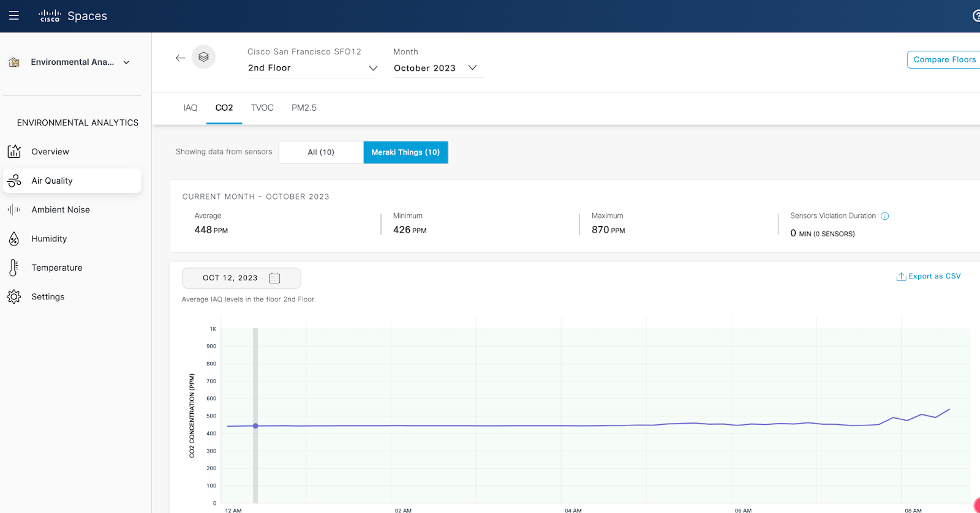This screenshot has width=980, height=513.
Task: Click the Compare Floors button
Action: pos(944,59)
